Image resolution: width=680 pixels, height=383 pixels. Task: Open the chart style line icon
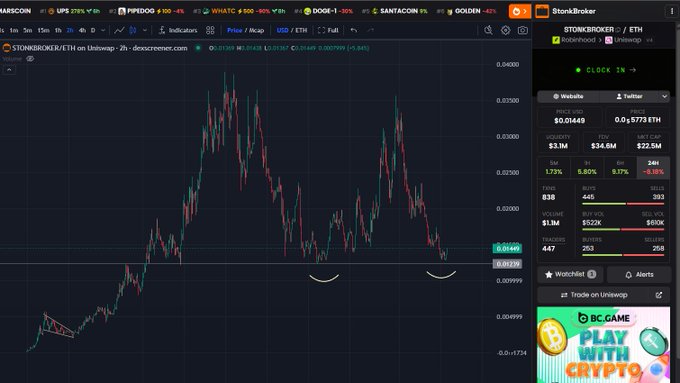click(119, 30)
